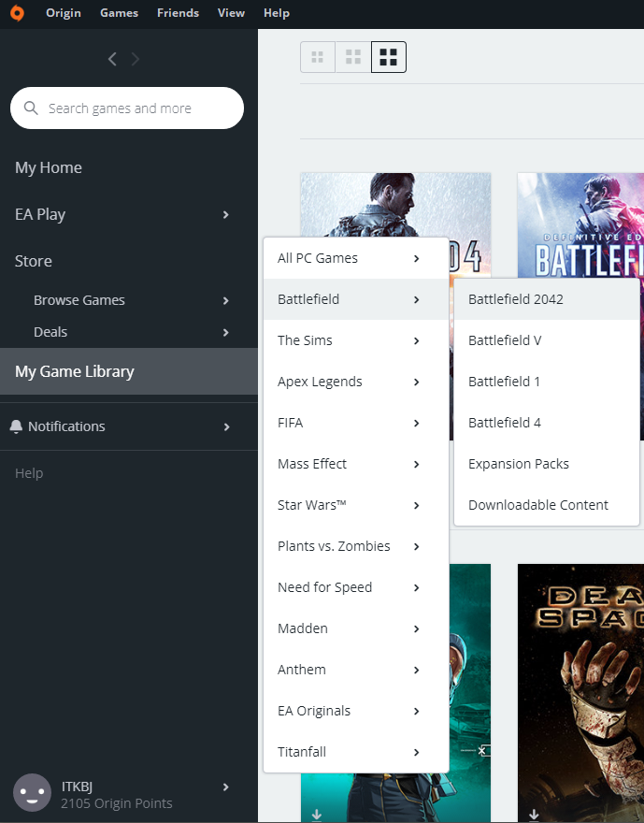Choose Battlefield 4 from submenu
This screenshot has width=644, height=823.
547,423
